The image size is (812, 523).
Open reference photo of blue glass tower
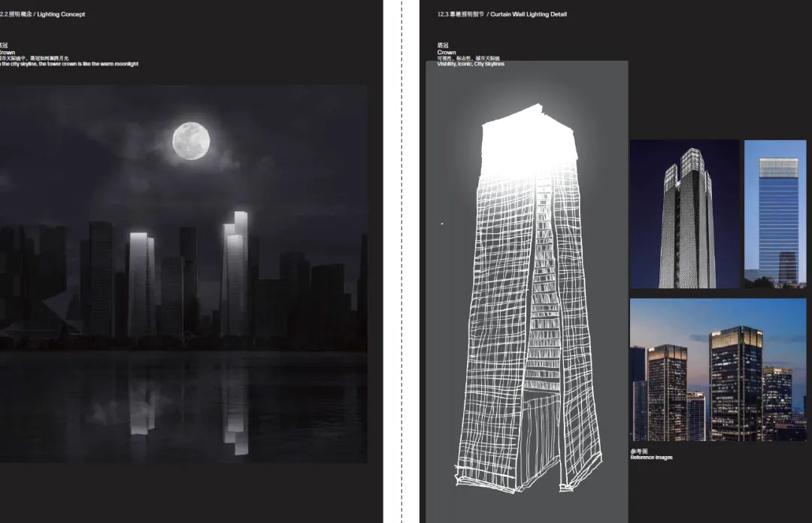click(775, 214)
